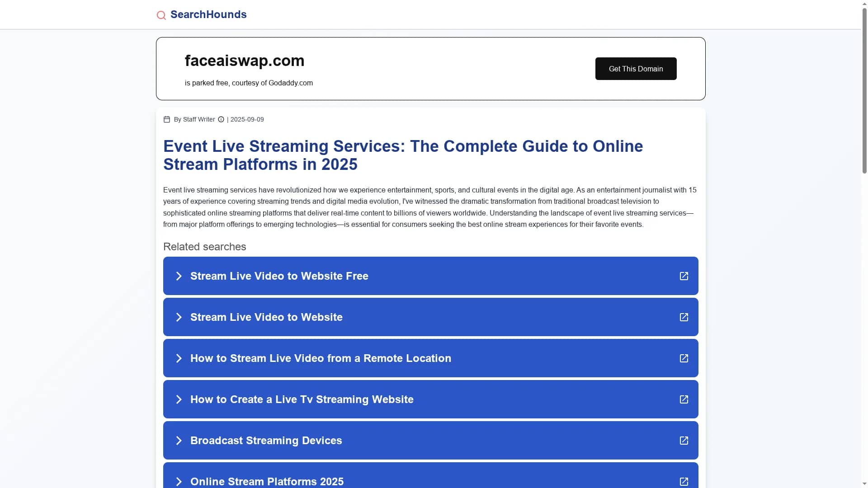The image size is (868, 488).
Task: Click chevron beside Live Tv Streaming Website
Action: coord(179,399)
